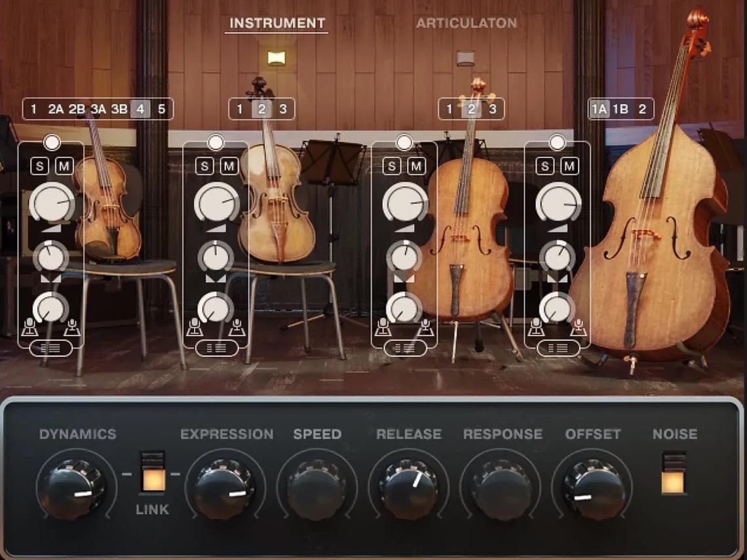Click the OFFSET knob

coord(593,489)
